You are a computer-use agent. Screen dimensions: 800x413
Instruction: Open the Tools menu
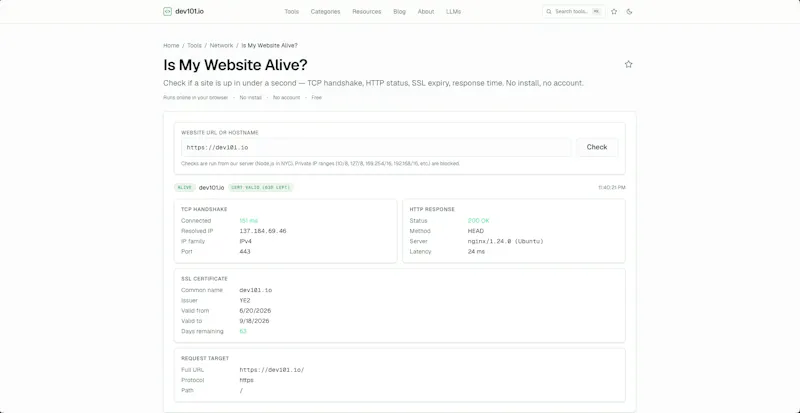click(291, 11)
